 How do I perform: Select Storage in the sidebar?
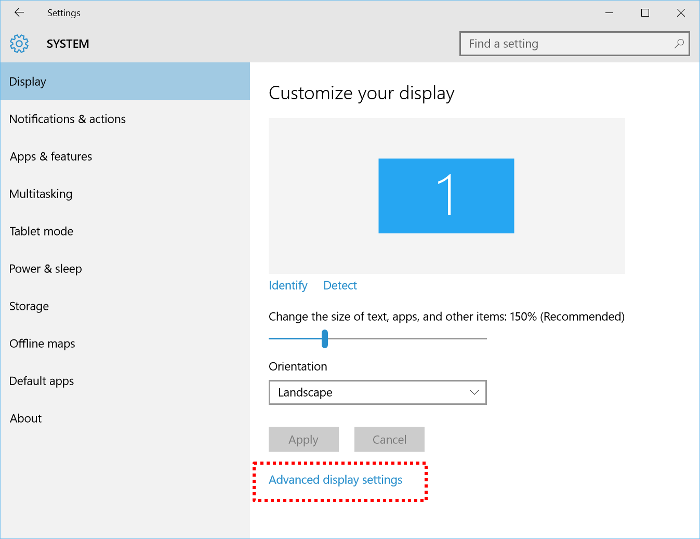click(x=29, y=306)
